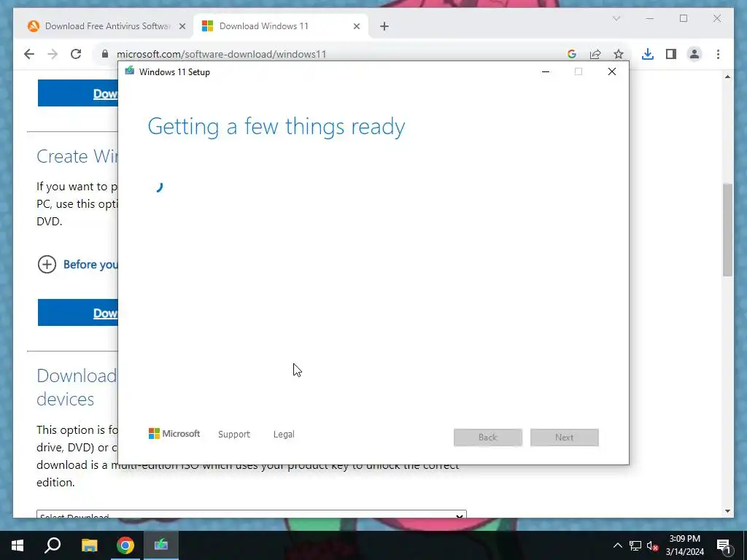Screen dimensions: 747x560
Task: Toggle Chrome side panel
Action: (x=671, y=54)
